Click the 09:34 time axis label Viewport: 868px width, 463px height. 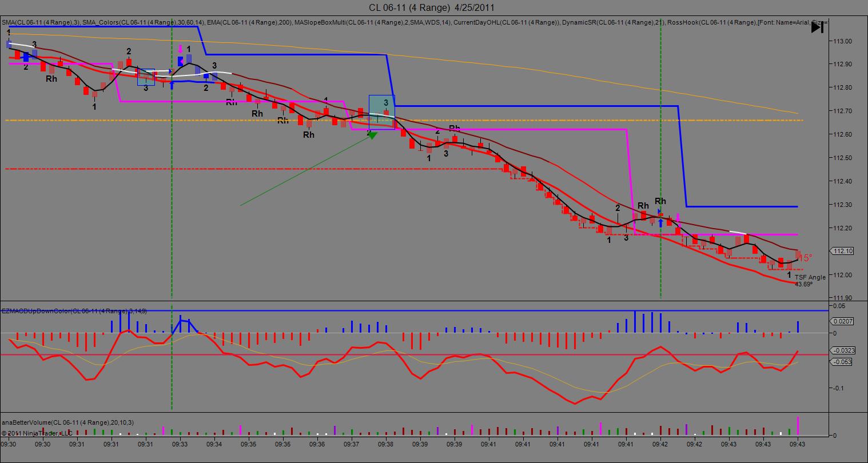(x=214, y=444)
